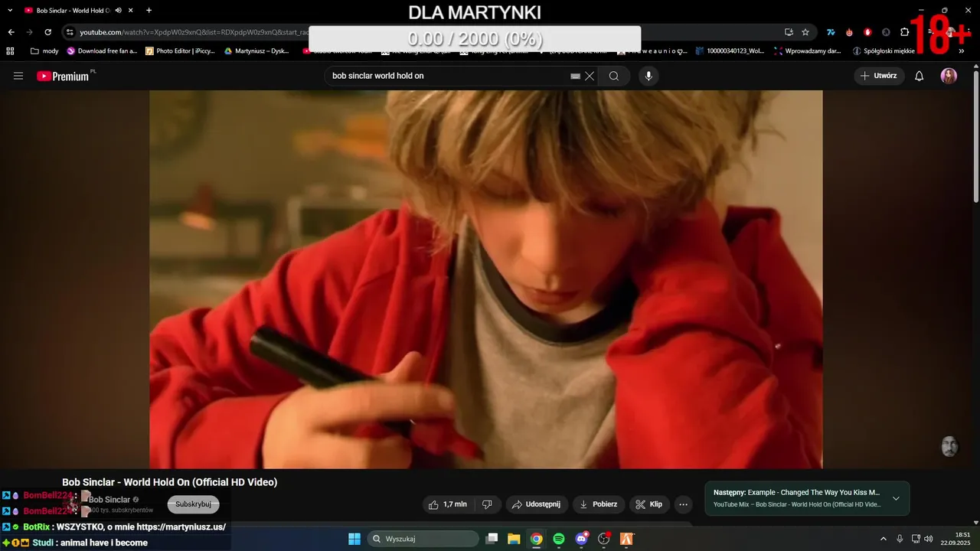
Task: Open Wprowadzamy dar... bookmark
Action: (808, 51)
